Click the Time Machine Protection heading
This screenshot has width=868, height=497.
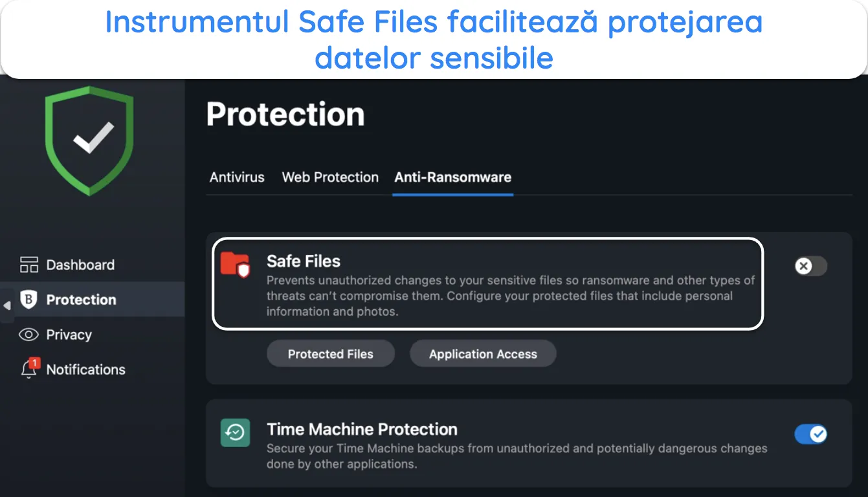click(362, 430)
